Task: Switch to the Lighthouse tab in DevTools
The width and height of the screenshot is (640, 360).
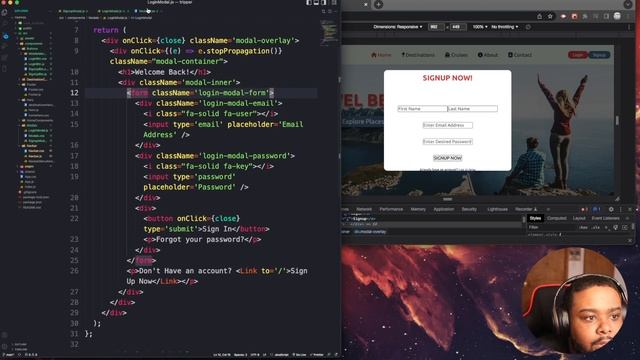Action: pyautogui.click(x=497, y=209)
